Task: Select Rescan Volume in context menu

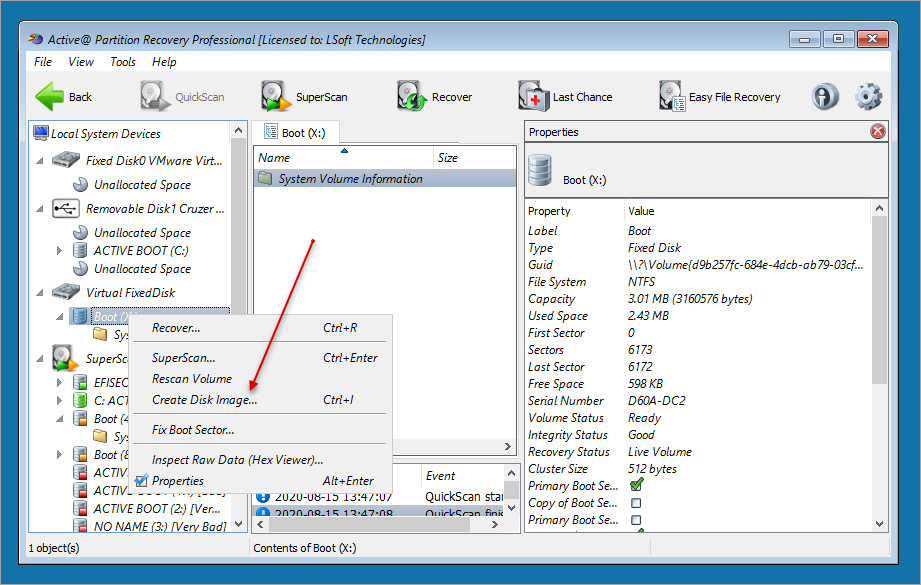Action: coord(258,379)
